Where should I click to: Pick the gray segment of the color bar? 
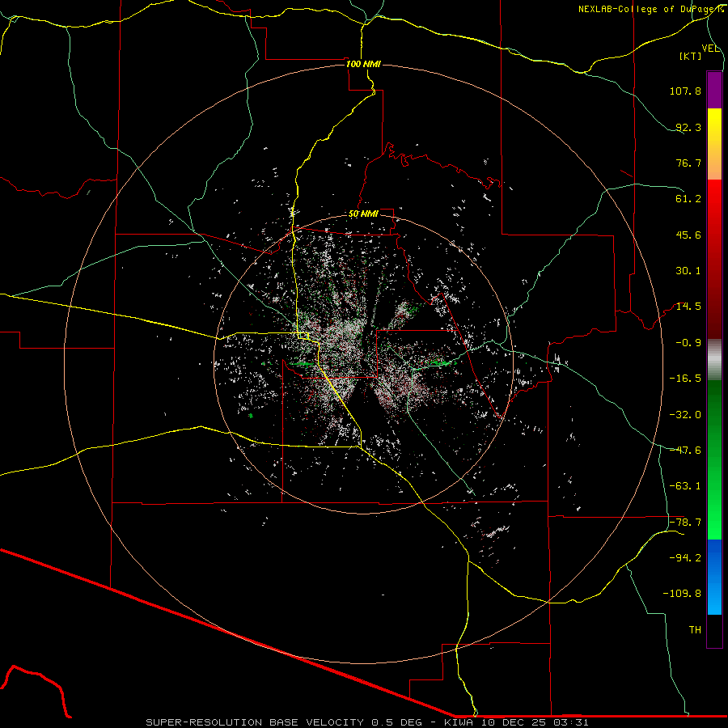tap(714, 360)
